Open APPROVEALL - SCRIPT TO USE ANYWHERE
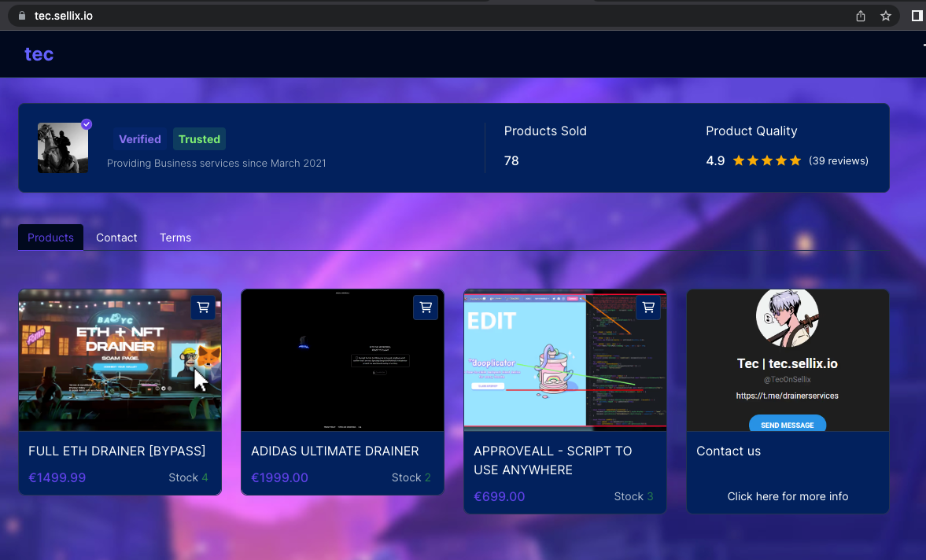Viewport: 926px width, 560px height. click(x=553, y=460)
